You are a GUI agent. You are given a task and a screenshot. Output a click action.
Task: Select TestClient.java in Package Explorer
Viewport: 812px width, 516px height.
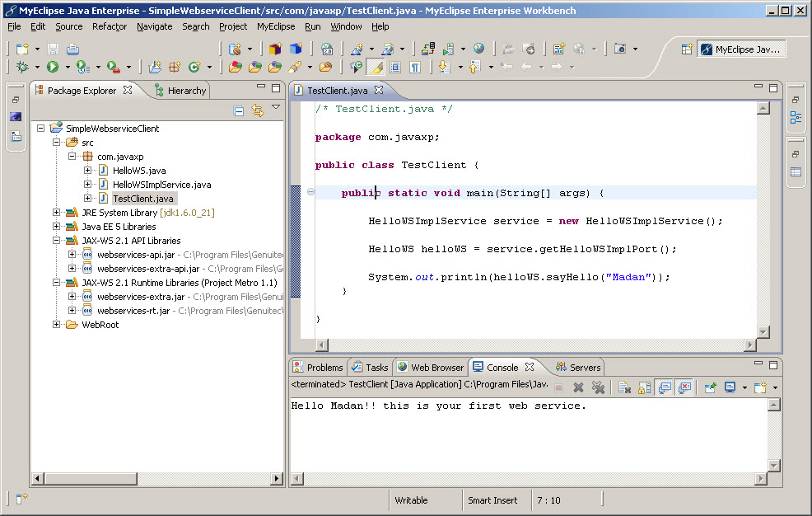[x=142, y=198]
